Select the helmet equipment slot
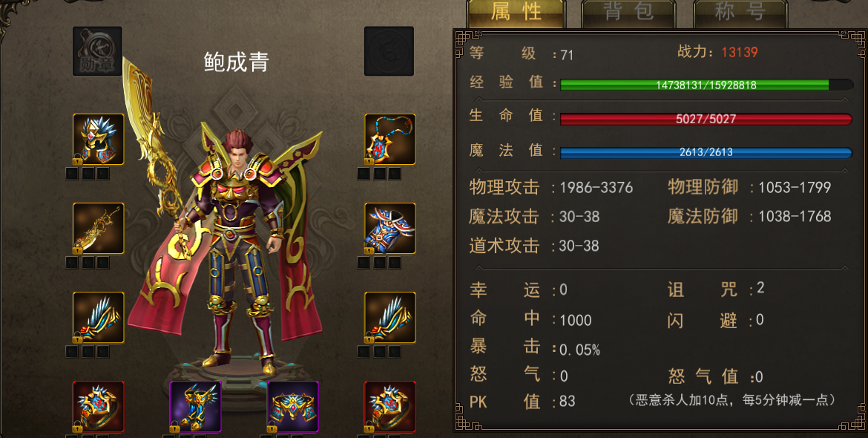868x438 pixels. [99, 140]
